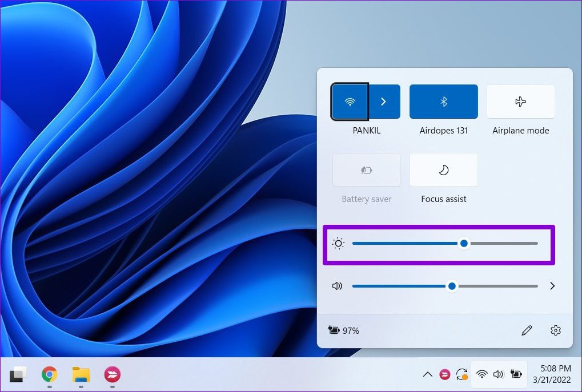
Task: Open Settings via the gear icon
Action: [555, 330]
